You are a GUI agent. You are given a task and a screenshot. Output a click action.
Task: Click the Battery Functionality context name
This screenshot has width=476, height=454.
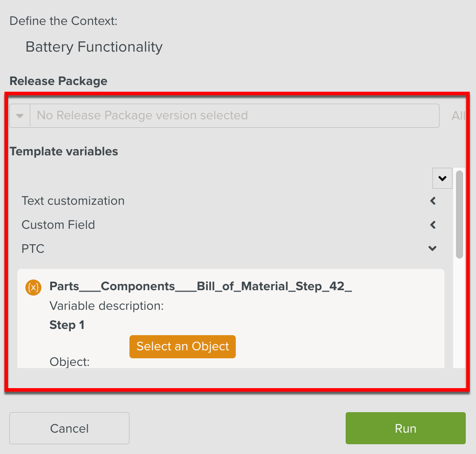[x=94, y=47]
